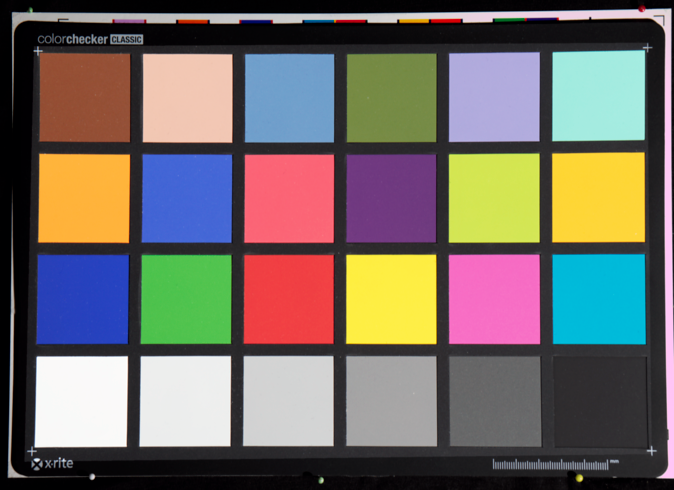
Task: Select the light peach skin patch
Action: pyautogui.click(x=187, y=98)
